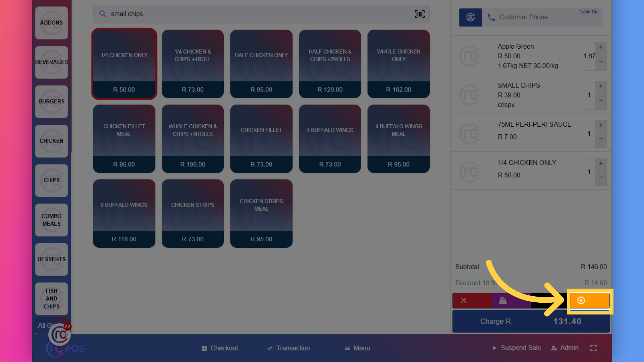
Task: Click the barcode scanner icon in search bar
Action: (420, 14)
